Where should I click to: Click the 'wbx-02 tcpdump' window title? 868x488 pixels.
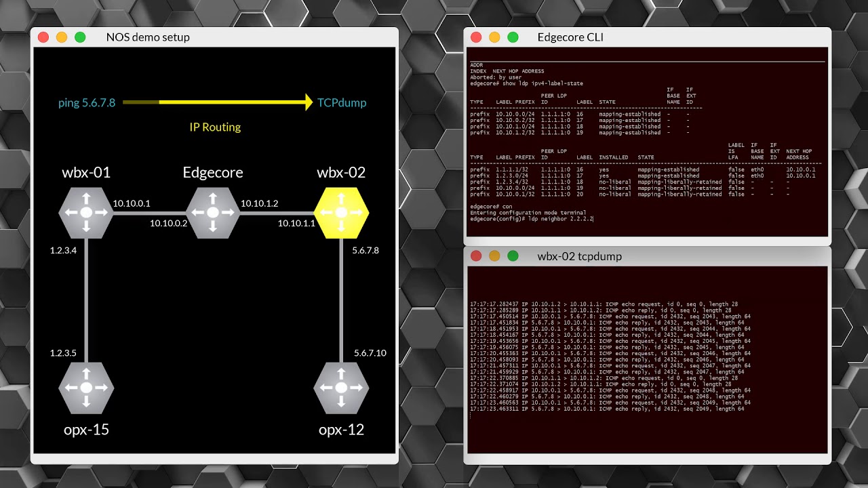(579, 256)
